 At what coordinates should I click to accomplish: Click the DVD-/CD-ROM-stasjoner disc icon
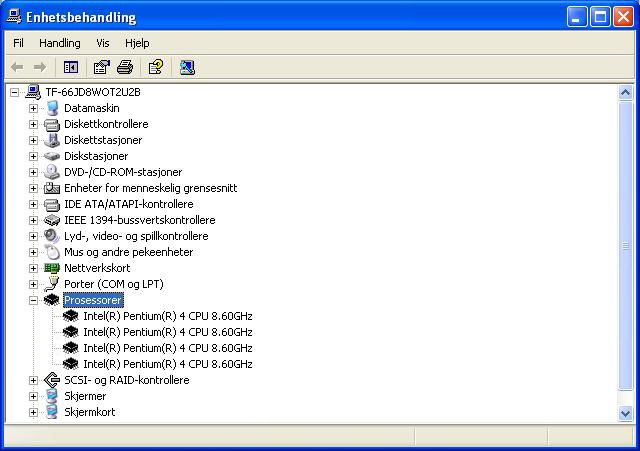pos(52,172)
